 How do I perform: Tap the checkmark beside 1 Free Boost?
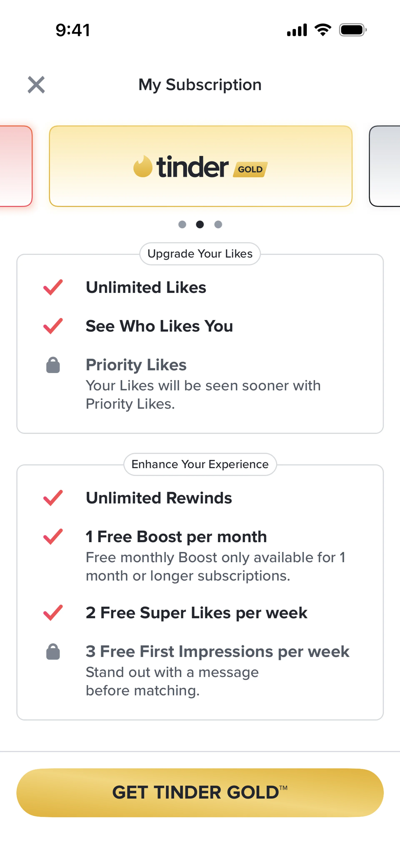point(53,537)
